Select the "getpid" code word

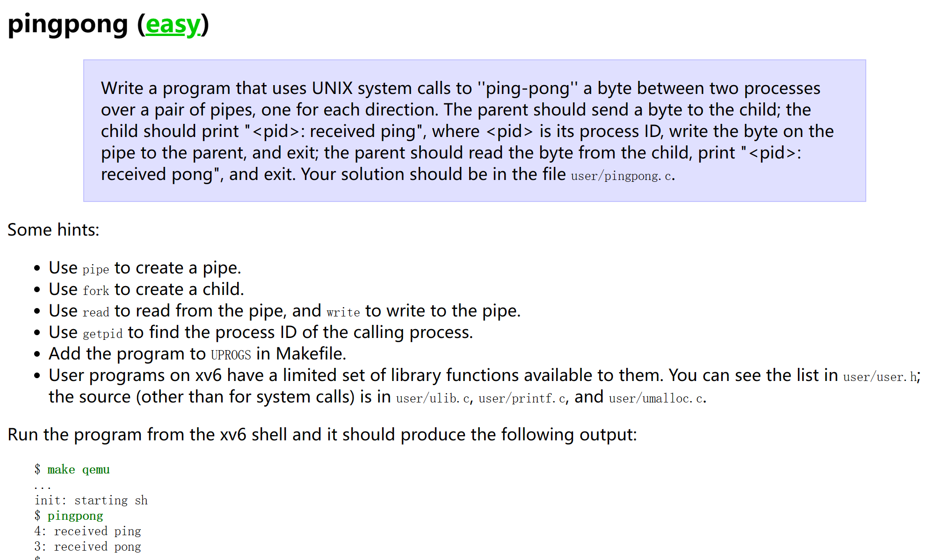[102, 334]
